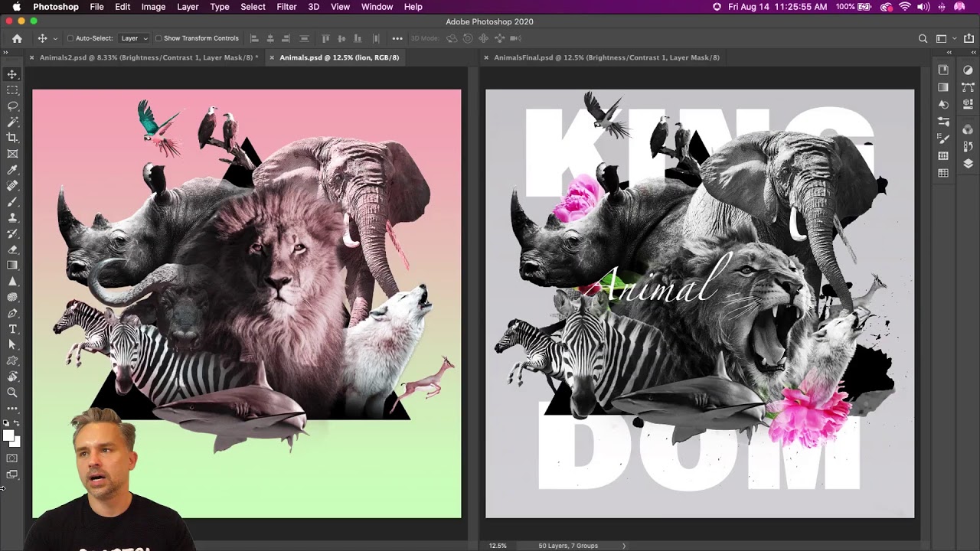This screenshot has width=980, height=551.
Task: Check Show Transform Controls
Action: point(158,38)
